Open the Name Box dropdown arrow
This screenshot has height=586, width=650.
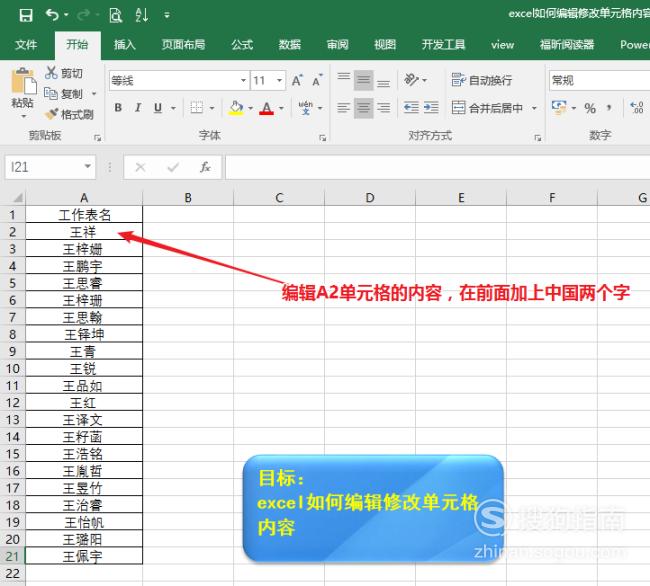coord(87,167)
